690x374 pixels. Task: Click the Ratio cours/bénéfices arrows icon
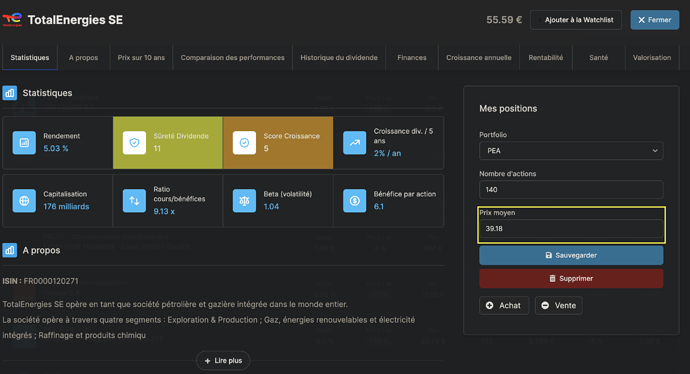point(134,201)
